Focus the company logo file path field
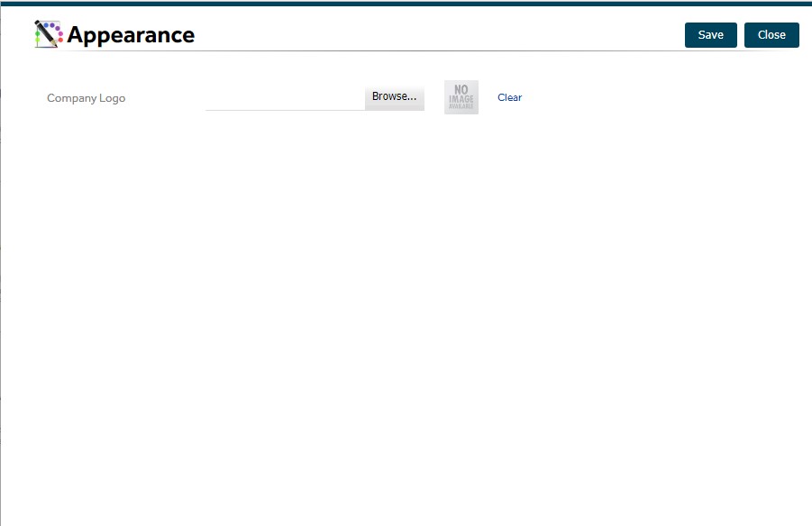Screen dimensions: 812x526 click(285, 97)
